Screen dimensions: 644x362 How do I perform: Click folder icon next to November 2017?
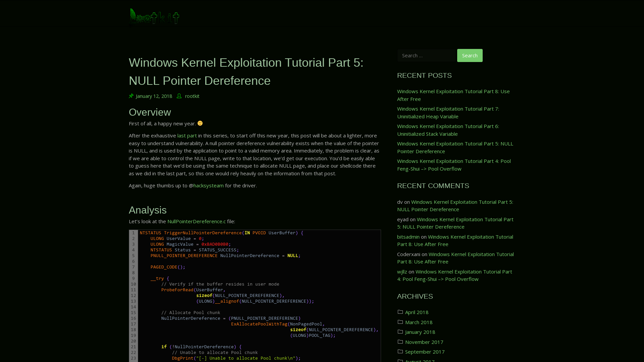(400, 342)
